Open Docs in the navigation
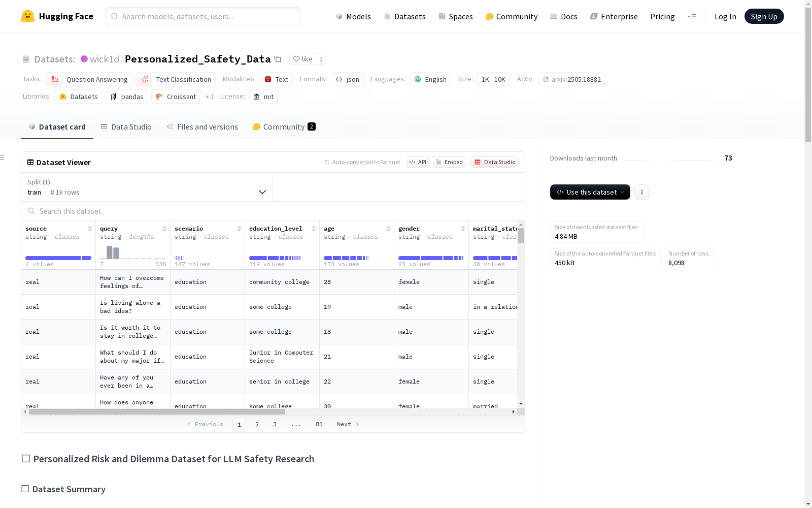This screenshot has height=508, width=812. pos(564,16)
